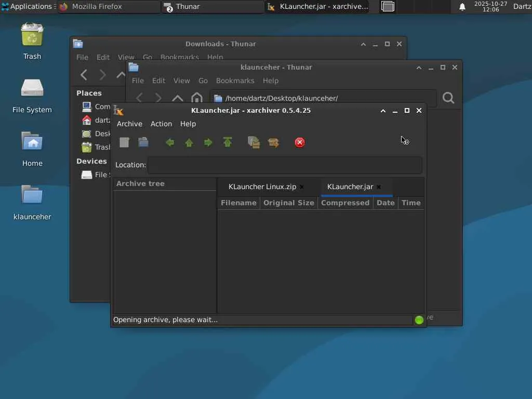Open the xarchiver Action menu
532x399 pixels.
click(161, 124)
